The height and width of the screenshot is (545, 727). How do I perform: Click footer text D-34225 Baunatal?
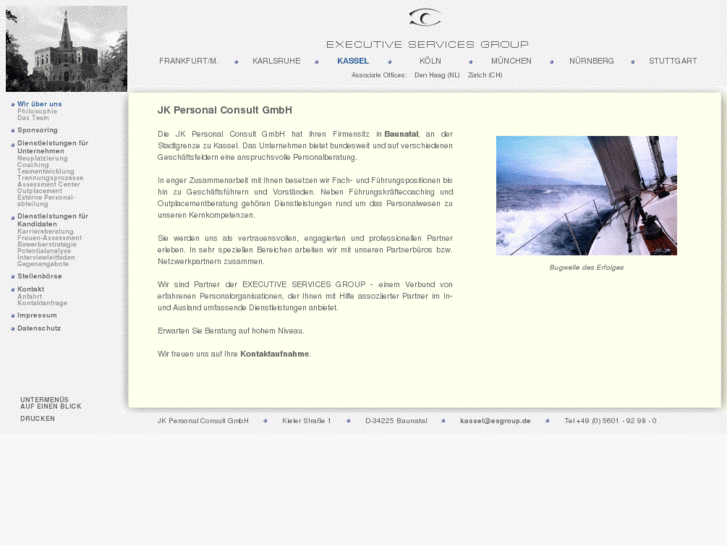(x=396, y=421)
